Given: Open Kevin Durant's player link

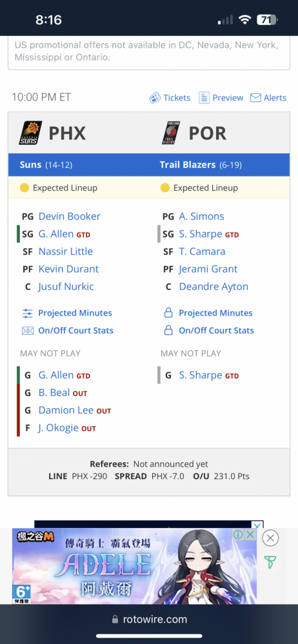Looking at the screenshot, I should [x=69, y=269].
